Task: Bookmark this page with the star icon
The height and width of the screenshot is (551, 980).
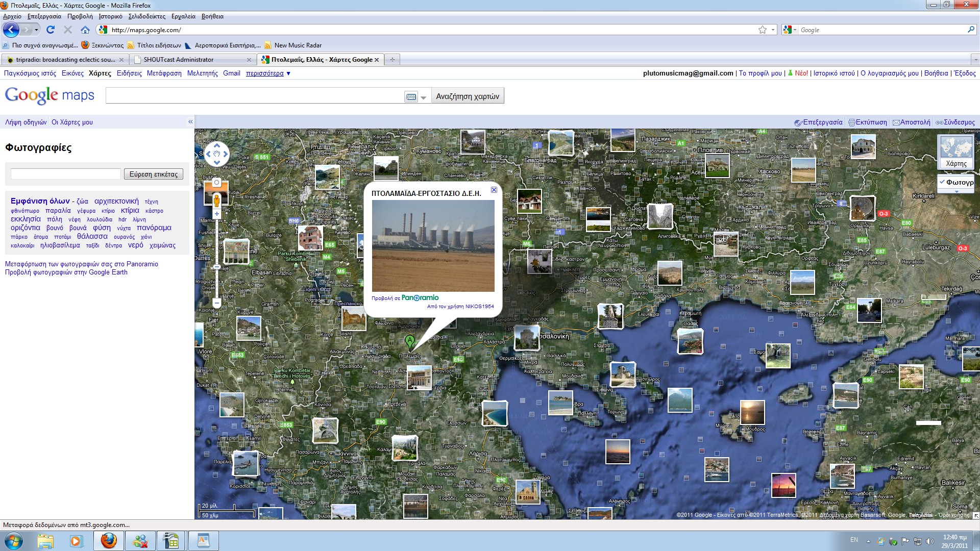Action: tap(763, 30)
